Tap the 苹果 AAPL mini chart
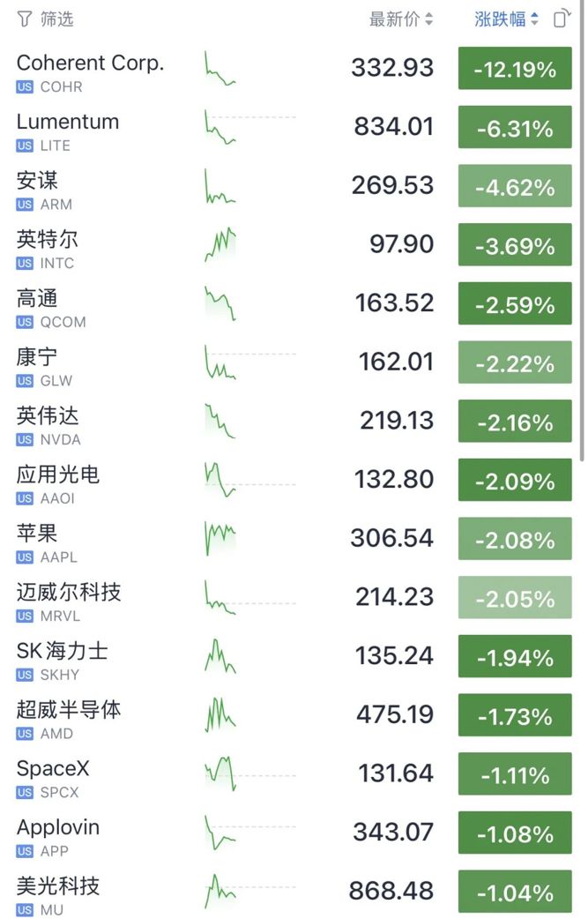Image resolution: width=588 pixels, height=919 pixels. pos(220,538)
